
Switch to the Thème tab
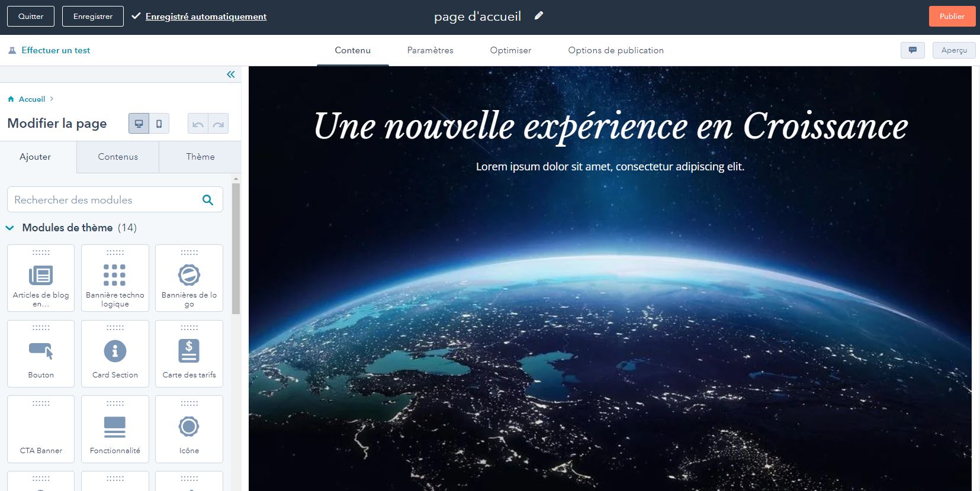[200, 157]
